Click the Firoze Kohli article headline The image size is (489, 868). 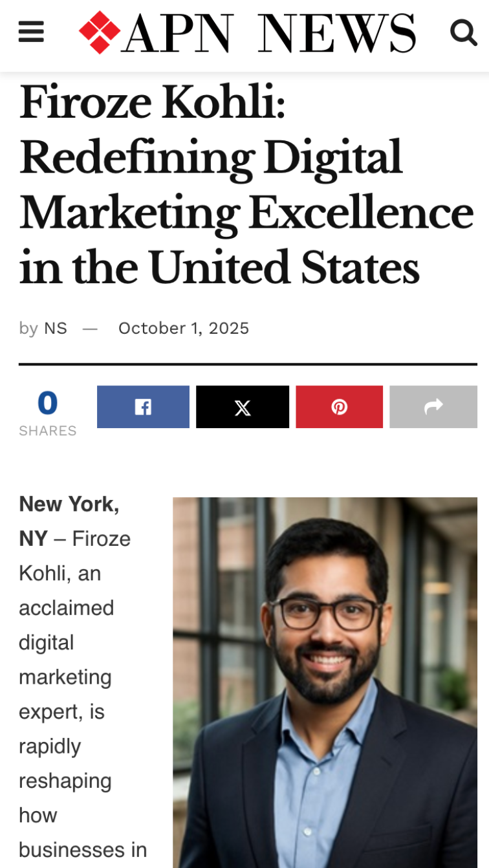246,184
